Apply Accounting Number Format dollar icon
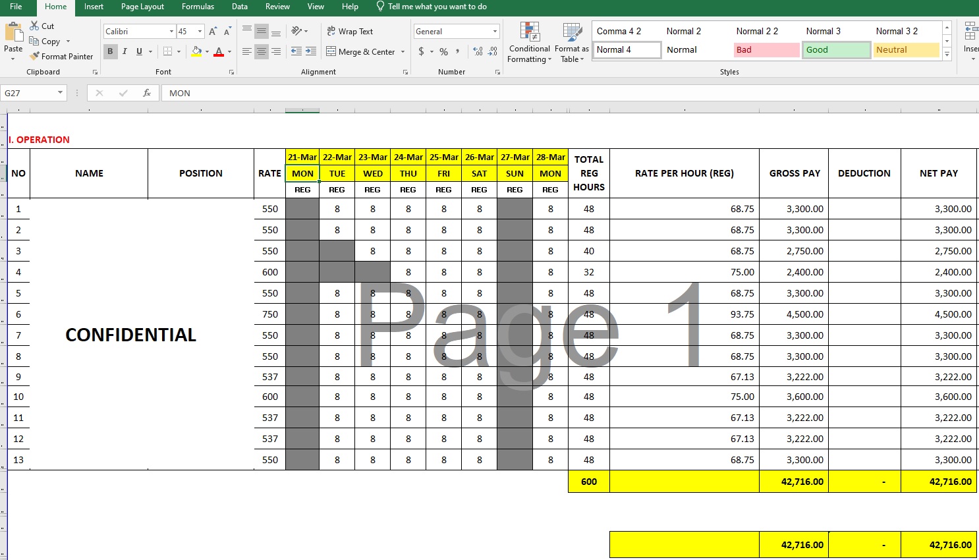Screen dimensions: 979x560 (x=421, y=51)
